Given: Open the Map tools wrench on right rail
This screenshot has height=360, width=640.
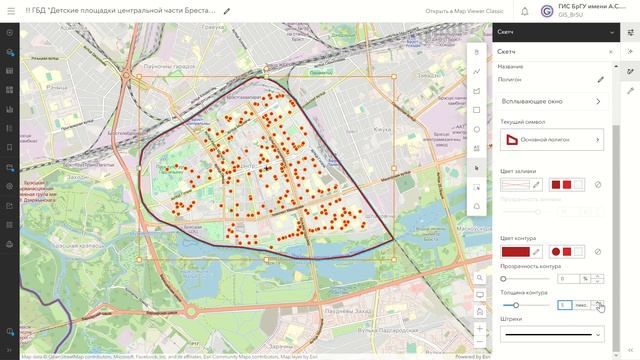Looking at the screenshot, I should pyautogui.click(x=630, y=91).
